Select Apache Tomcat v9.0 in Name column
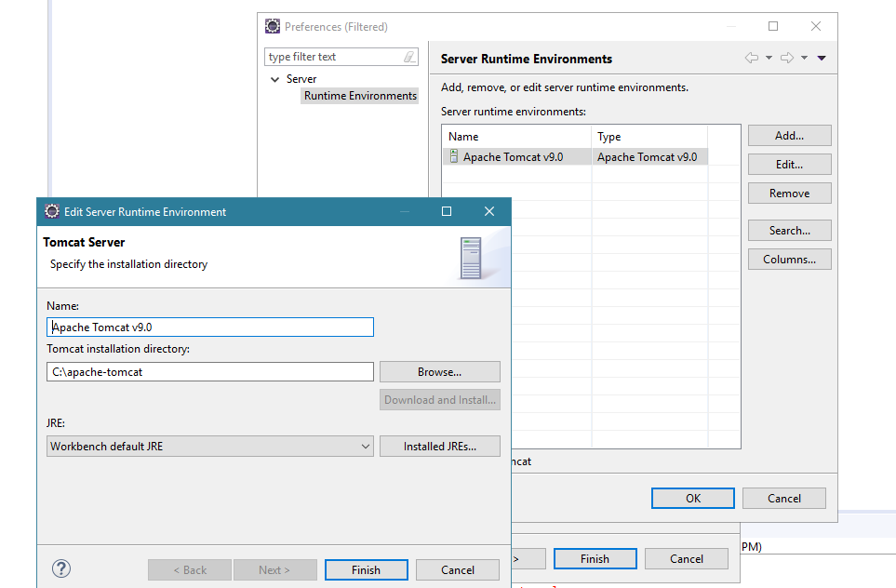The width and height of the screenshot is (896, 588). tap(513, 157)
